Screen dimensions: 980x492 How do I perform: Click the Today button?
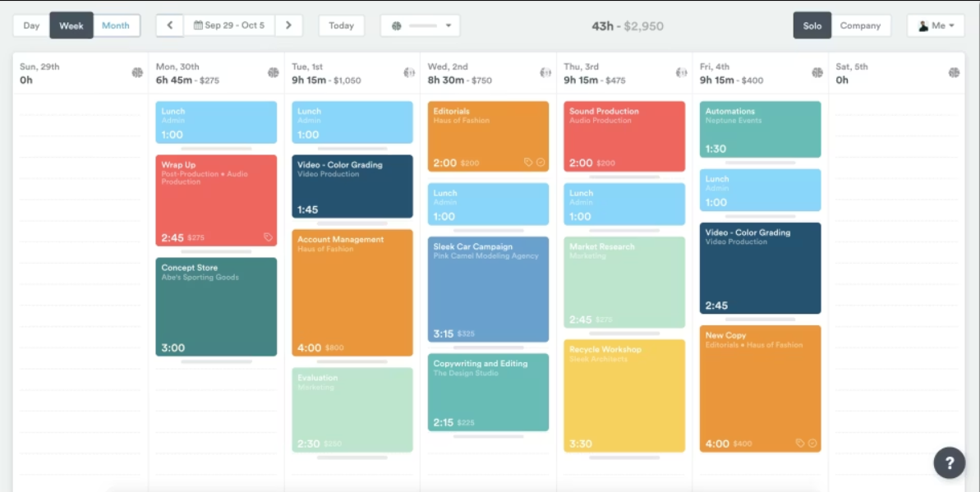[341, 25]
